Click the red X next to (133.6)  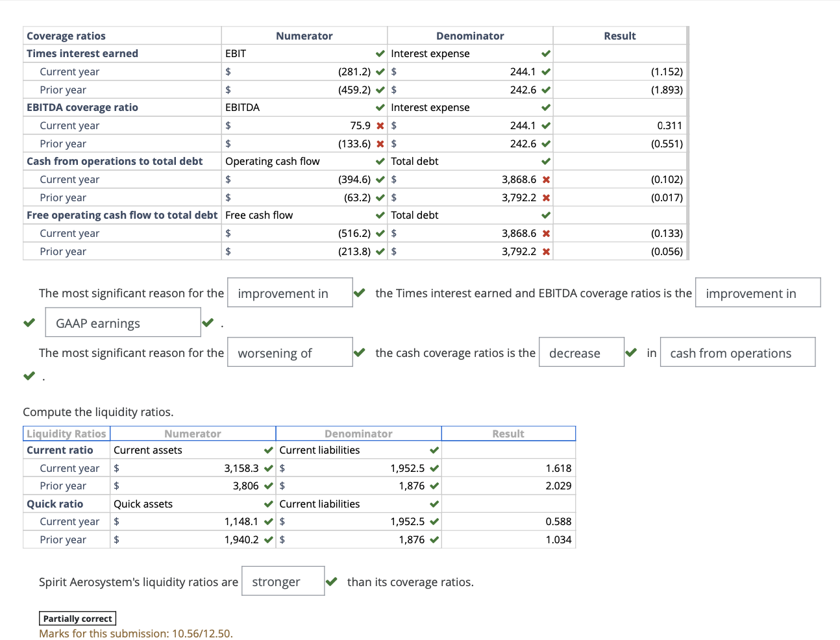point(380,144)
